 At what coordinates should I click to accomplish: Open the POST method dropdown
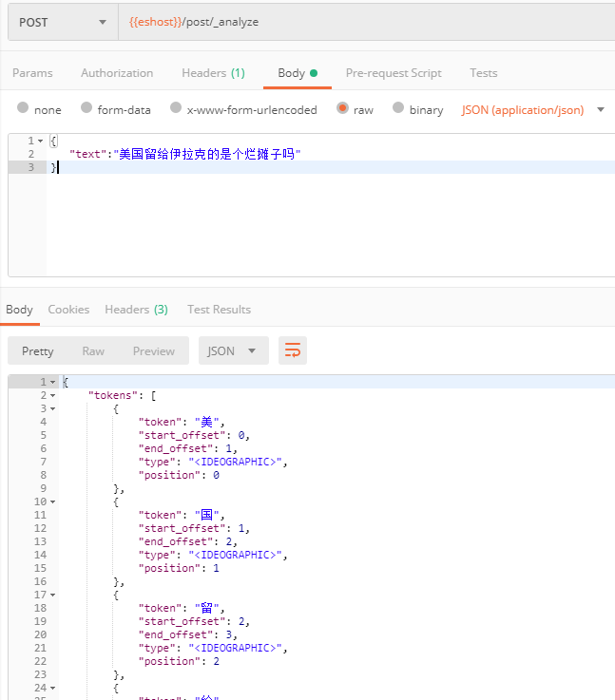(x=63, y=23)
